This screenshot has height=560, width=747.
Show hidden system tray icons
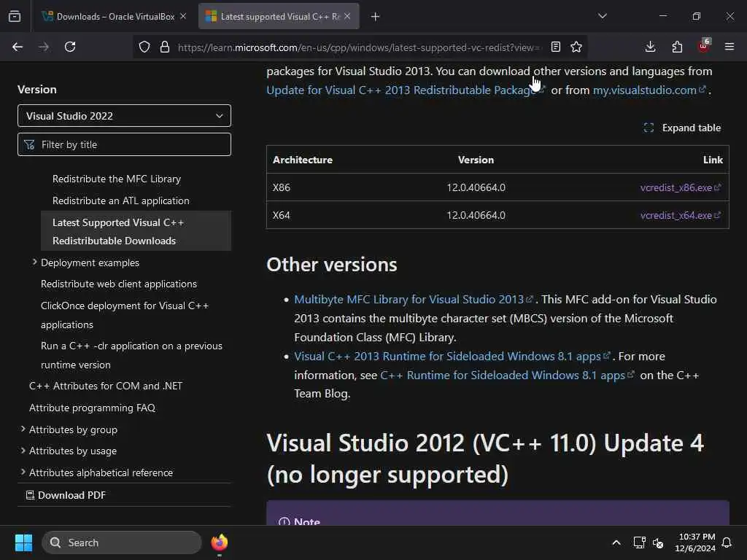point(616,542)
